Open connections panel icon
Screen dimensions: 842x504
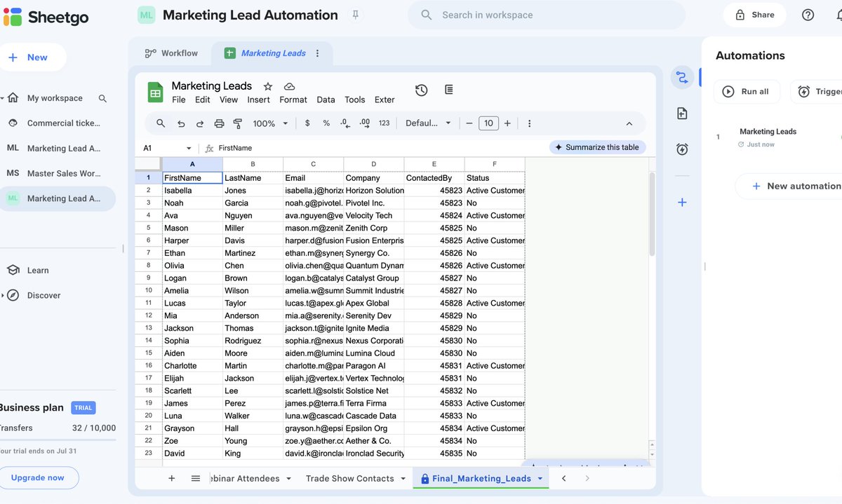(x=682, y=78)
